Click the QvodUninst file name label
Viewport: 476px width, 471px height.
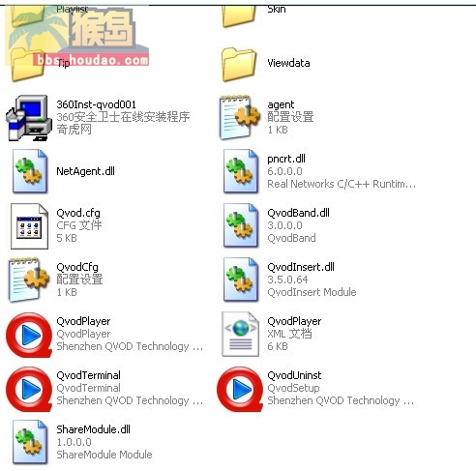click(x=294, y=375)
